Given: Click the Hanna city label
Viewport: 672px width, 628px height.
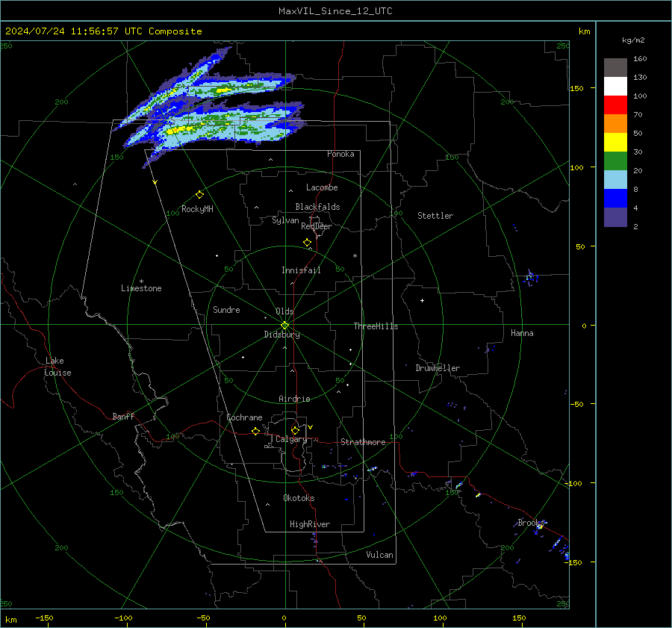Looking at the screenshot, I should click(522, 333).
